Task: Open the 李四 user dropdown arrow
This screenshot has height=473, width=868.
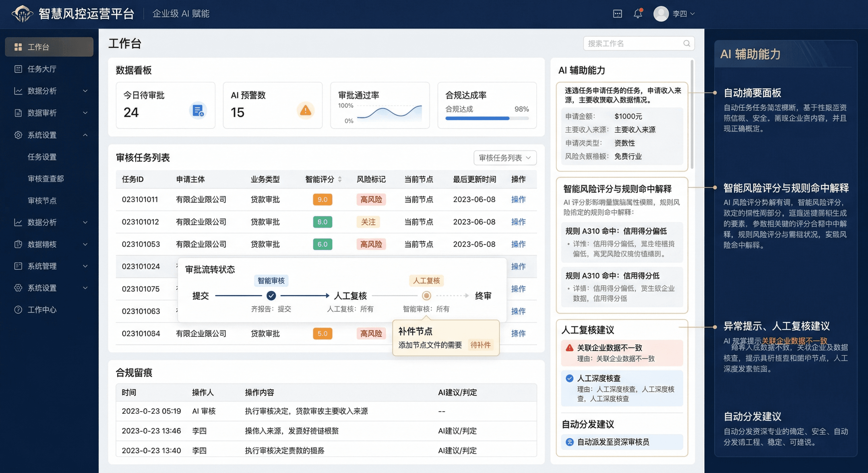Action: (692, 14)
